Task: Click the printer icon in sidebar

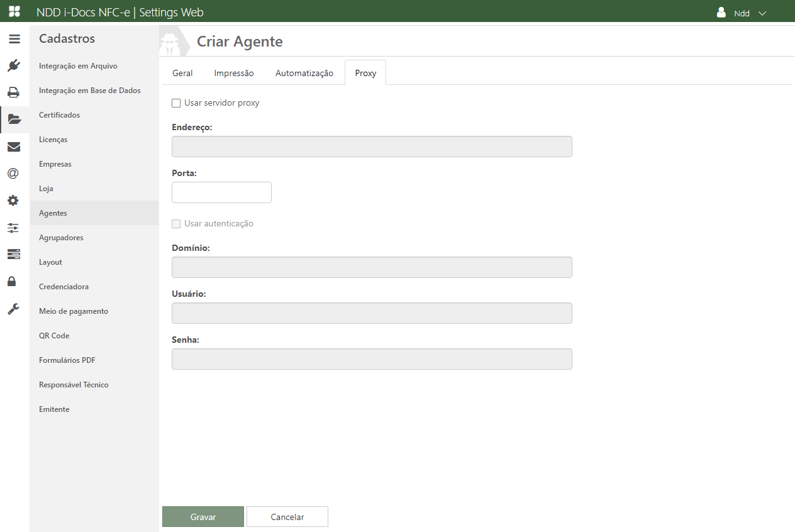Action: coord(14,92)
